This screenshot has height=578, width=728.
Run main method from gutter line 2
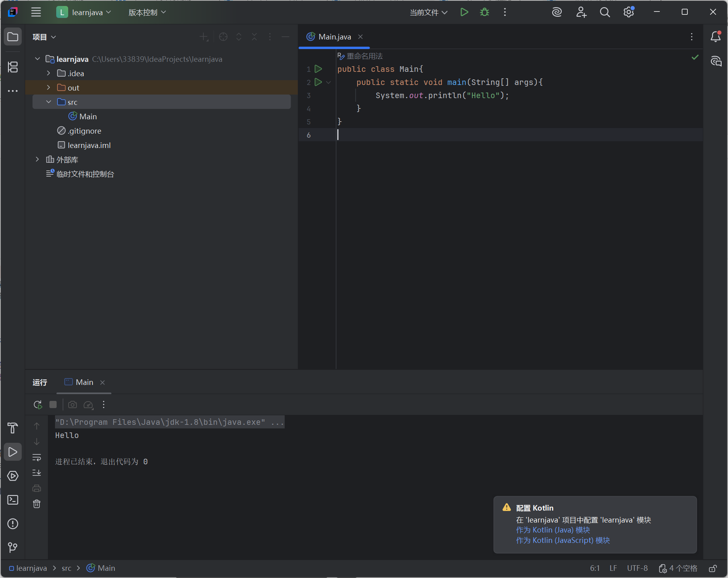coord(318,82)
